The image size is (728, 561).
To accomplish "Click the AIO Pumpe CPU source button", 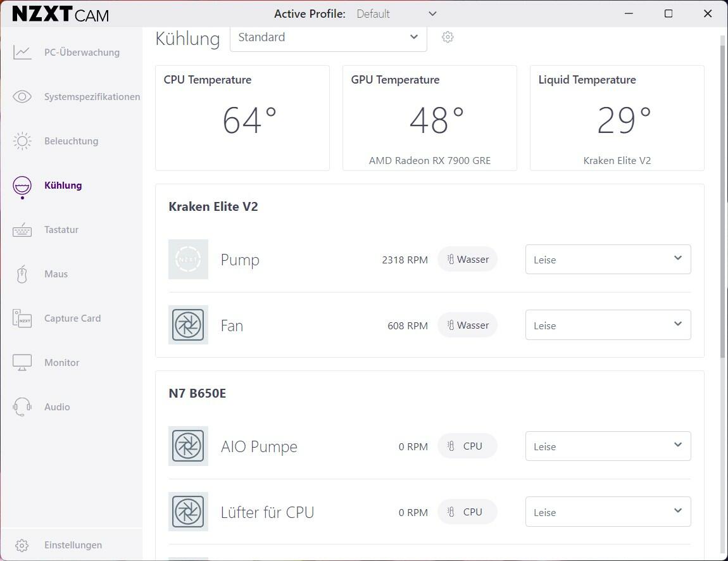I will [x=468, y=446].
